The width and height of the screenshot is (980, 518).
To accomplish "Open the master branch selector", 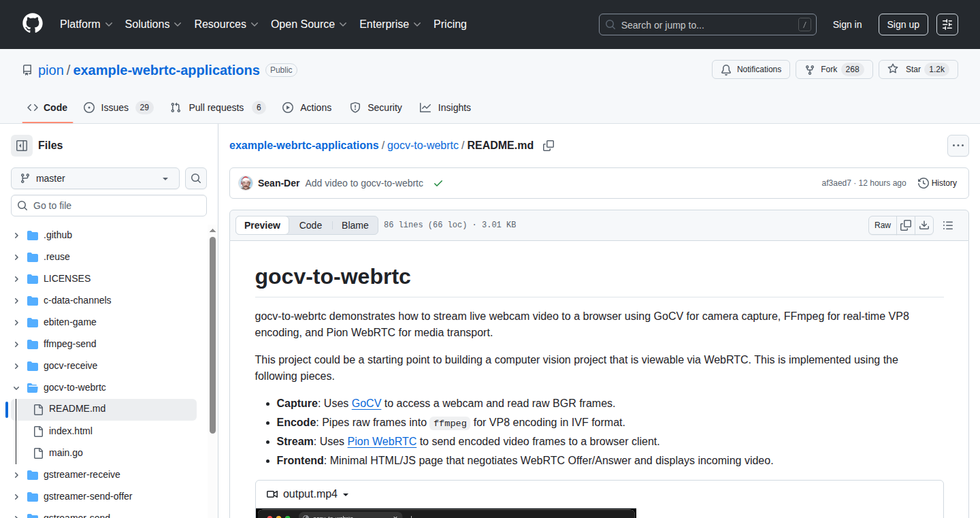I will [95, 178].
